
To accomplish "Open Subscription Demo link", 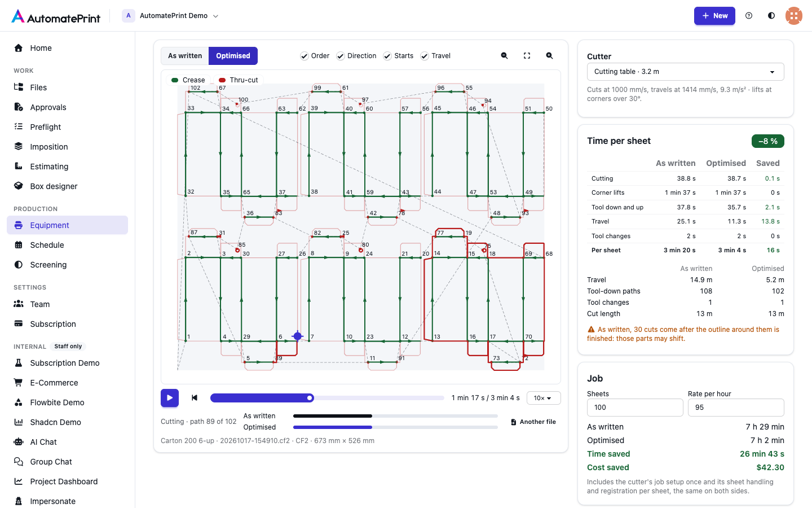I will coord(67,363).
